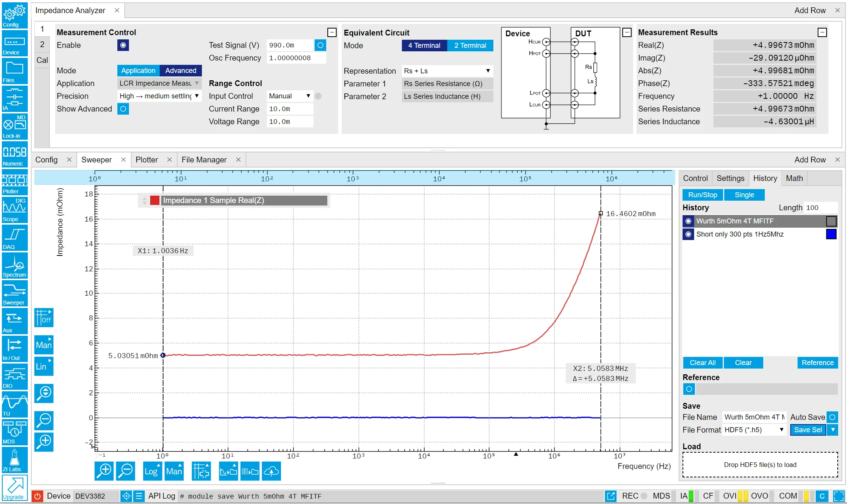This screenshot has height=504, width=847.
Task: Click the Drop HDF5 file(s) to load area
Action: click(760, 465)
